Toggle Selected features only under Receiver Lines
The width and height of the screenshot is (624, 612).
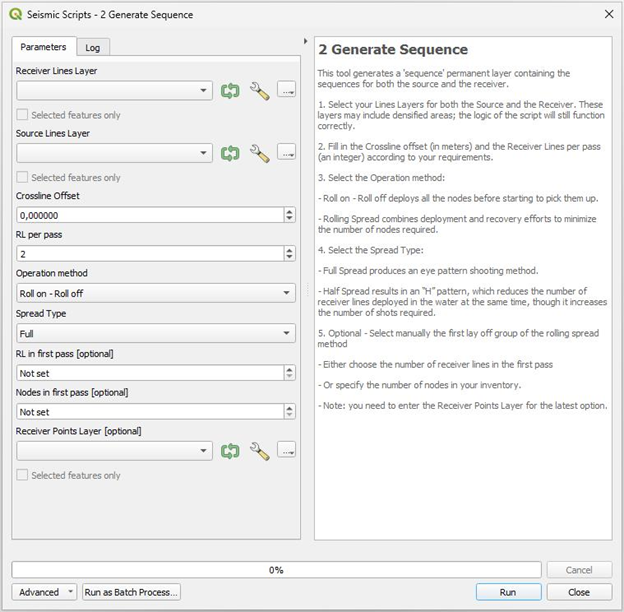(x=23, y=116)
